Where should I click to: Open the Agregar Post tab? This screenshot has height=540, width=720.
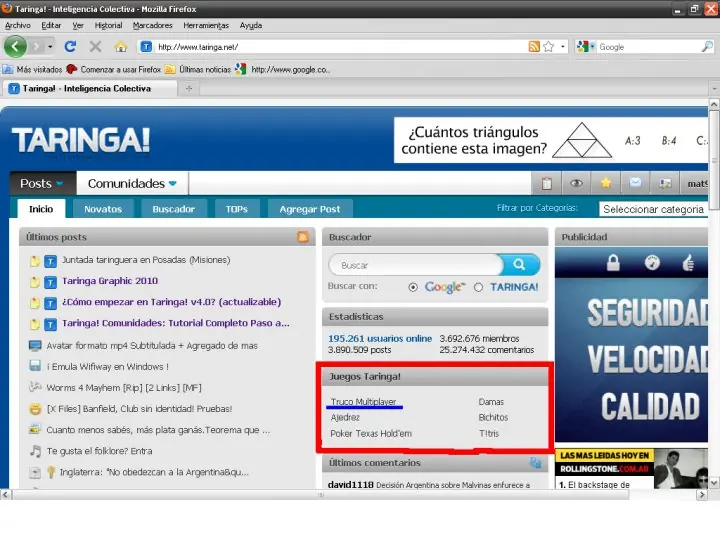(x=310, y=209)
